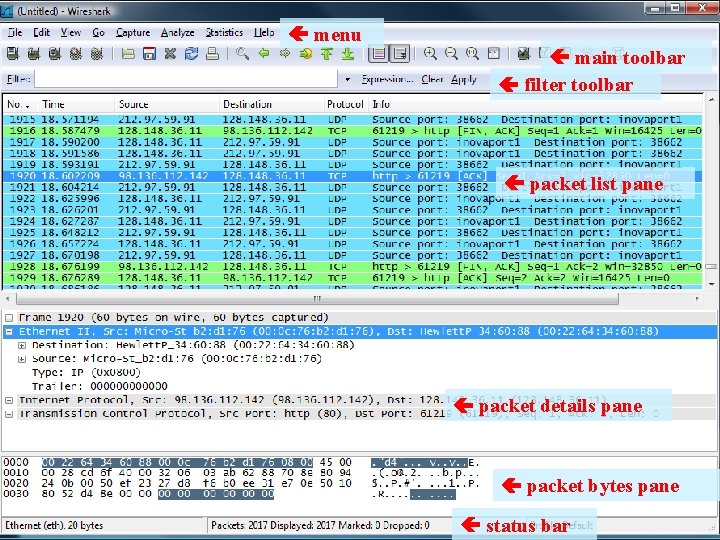The width and height of the screenshot is (720, 540).
Task: Click hex row at offset 0020
Action: click(241, 483)
